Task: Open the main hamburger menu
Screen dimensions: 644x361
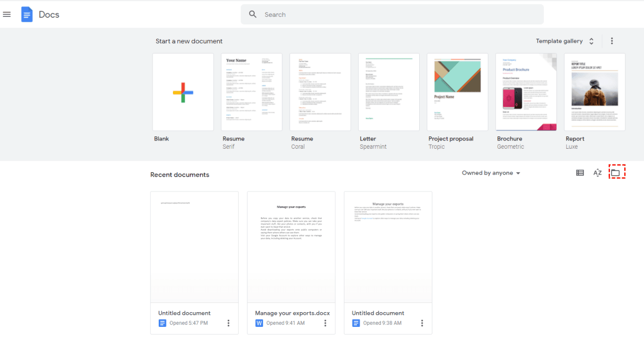Action: click(x=7, y=14)
